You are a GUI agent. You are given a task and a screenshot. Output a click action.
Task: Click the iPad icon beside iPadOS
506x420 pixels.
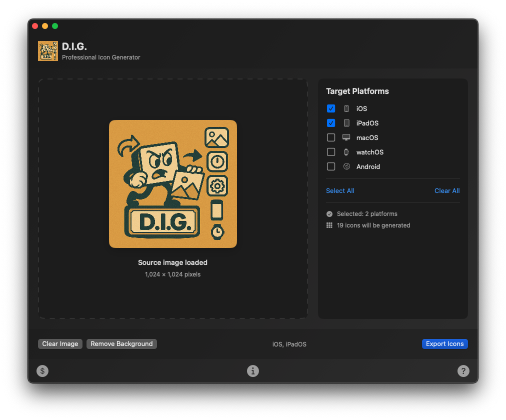346,123
